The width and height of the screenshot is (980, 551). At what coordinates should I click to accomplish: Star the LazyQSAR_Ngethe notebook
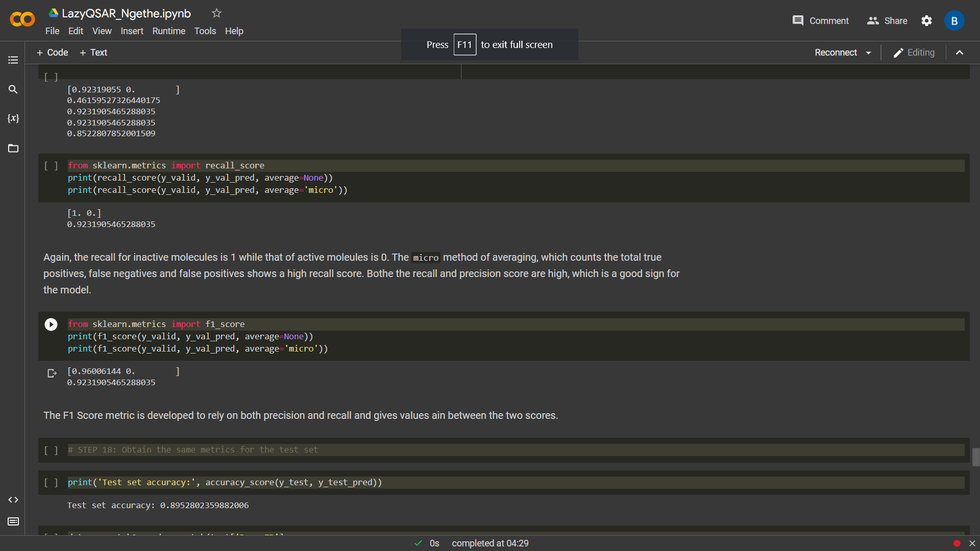[216, 13]
